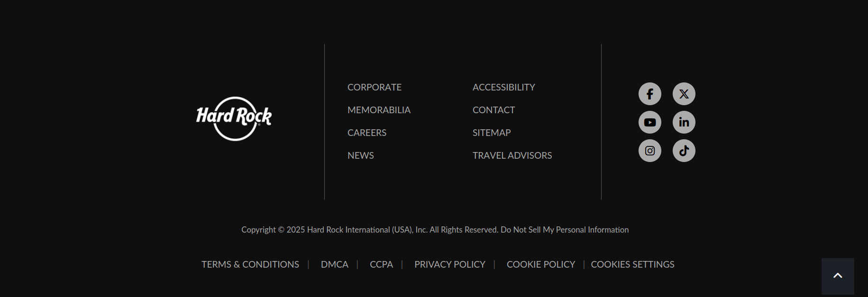The height and width of the screenshot is (297, 868).
Task: Open the TikTok social icon
Action: coord(684,151)
